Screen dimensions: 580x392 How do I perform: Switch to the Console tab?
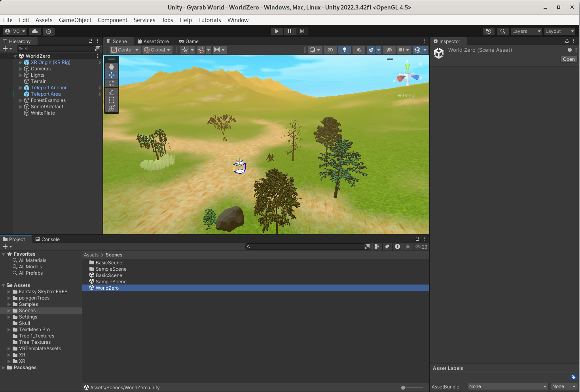[47, 239]
